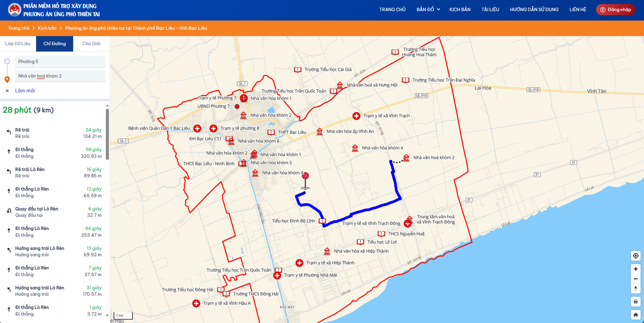This screenshot has height=323, width=644.
Task: Click the Trang chủ breadcrumb link
Action: 19,28
